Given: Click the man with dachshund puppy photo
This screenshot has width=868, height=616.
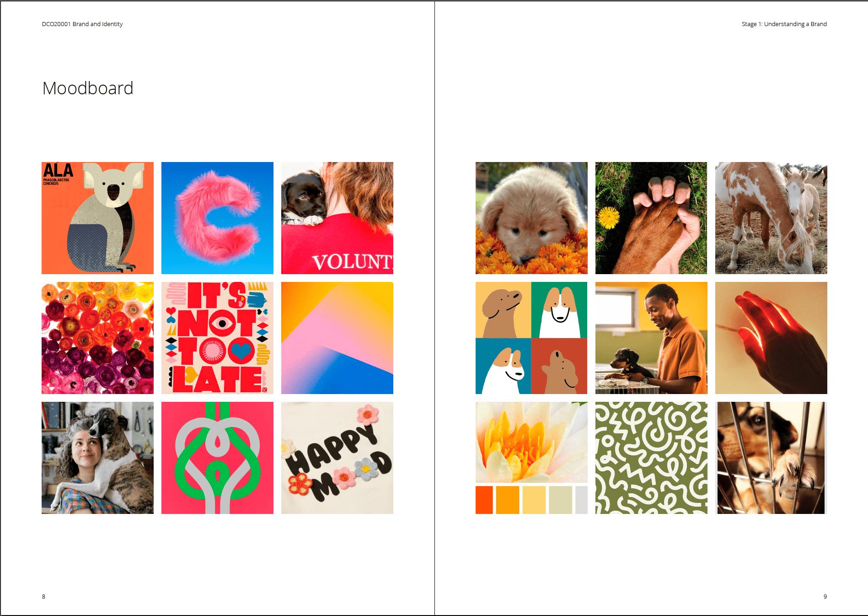Looking at the screenshot, I should 651,338.
